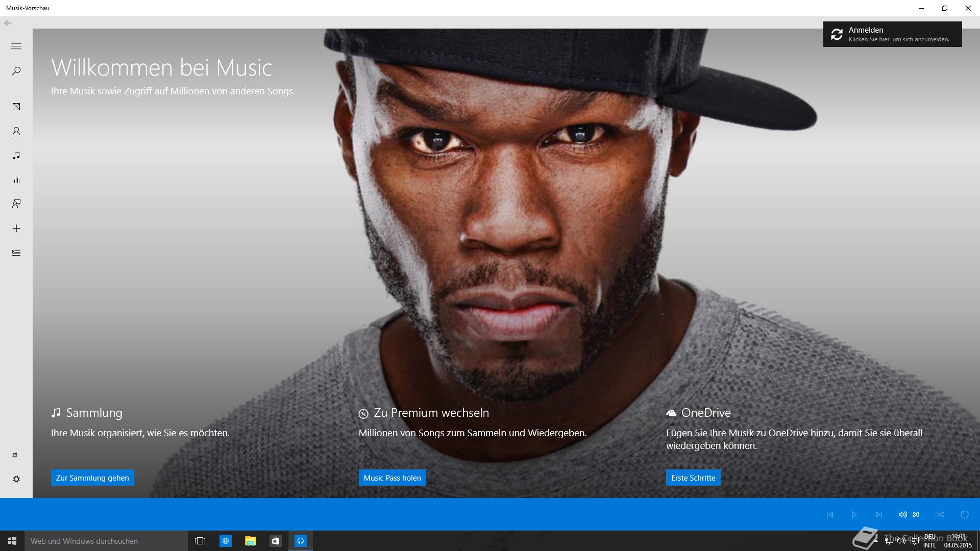This screenshot has width=980, height=551.
Task: Open volume control at 80
Action: 903,514
